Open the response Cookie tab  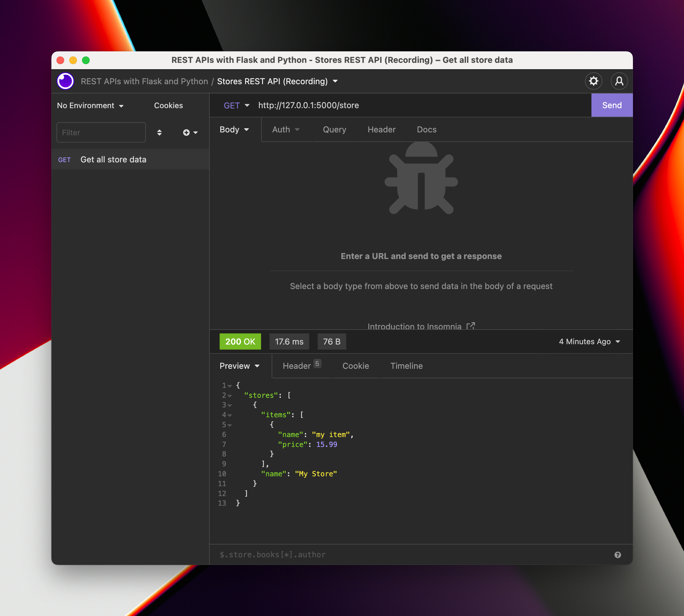356,366
